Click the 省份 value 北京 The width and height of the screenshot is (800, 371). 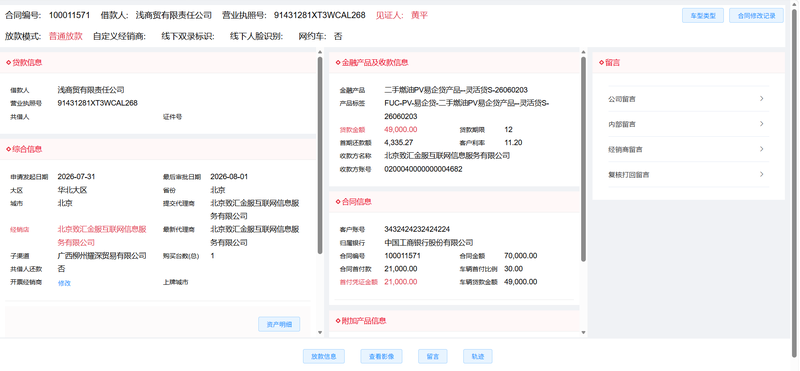coord(218,190)
